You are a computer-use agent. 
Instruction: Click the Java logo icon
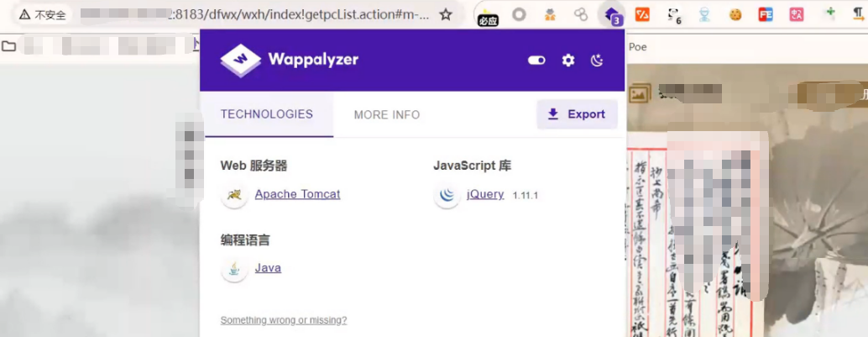(234, 269)
